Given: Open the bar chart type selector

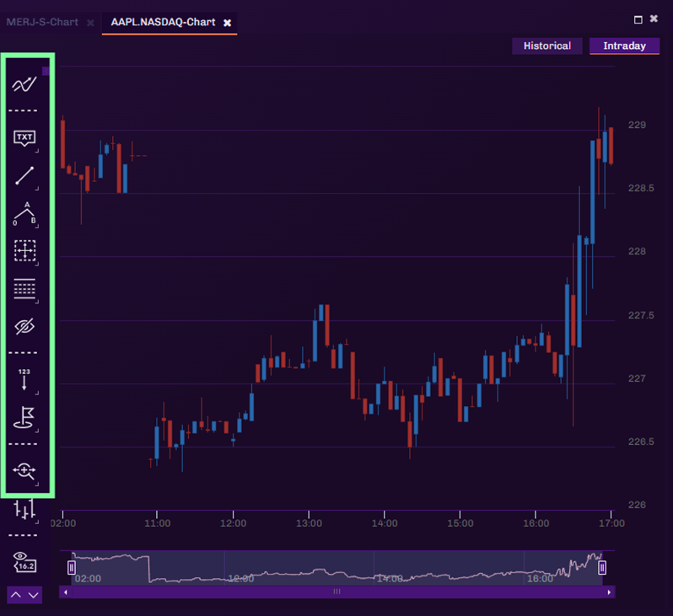Looking at the screenshot, I should pyautogui.click(x=24, y=509).
